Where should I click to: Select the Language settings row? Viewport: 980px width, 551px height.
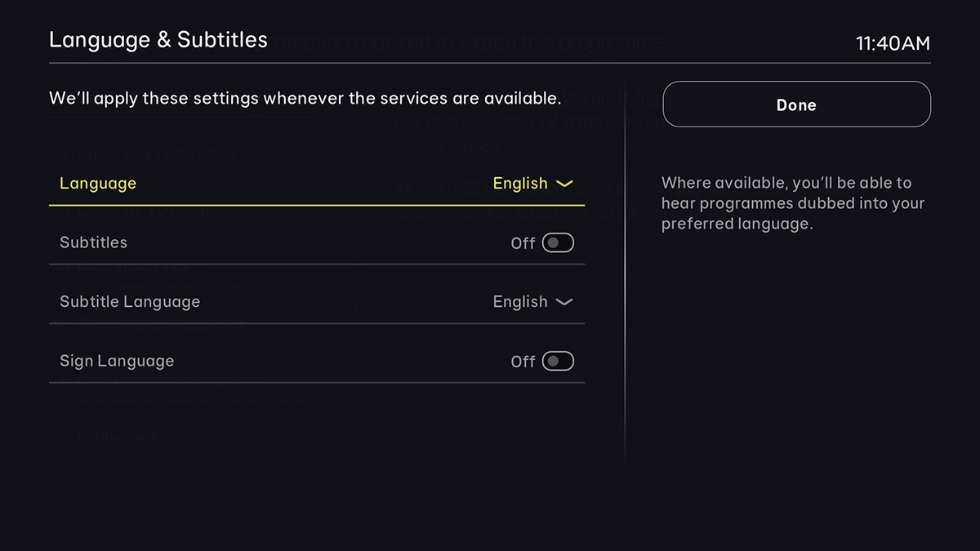pos(317,184)
